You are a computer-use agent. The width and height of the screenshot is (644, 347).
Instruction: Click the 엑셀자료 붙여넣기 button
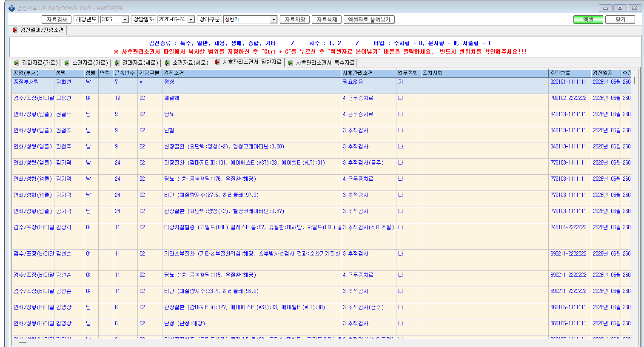point(369,20)
